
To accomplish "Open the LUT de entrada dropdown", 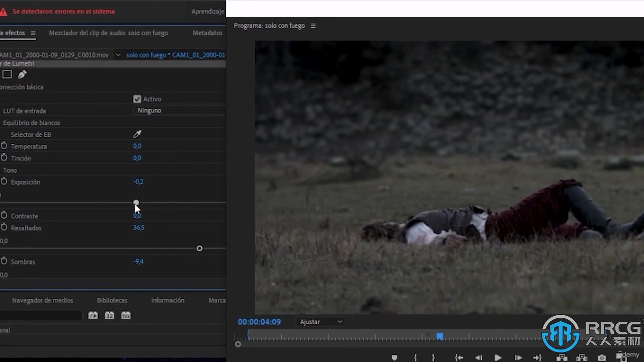I will (179, 110).
